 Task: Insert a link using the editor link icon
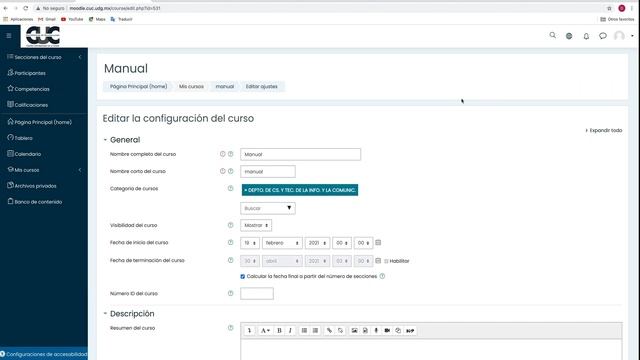(x=329, y=331)
